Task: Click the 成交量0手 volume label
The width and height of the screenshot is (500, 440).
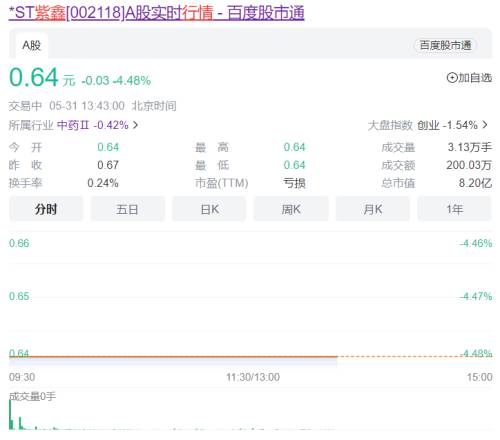Action: point(32,396)
